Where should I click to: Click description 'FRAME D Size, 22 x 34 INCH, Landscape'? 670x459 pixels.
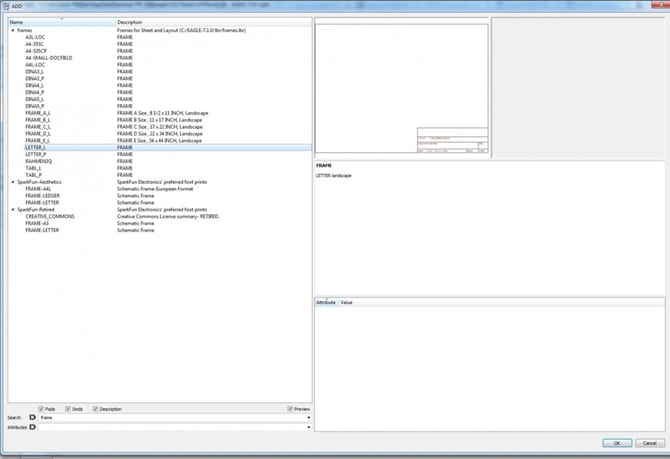[160, 134]
